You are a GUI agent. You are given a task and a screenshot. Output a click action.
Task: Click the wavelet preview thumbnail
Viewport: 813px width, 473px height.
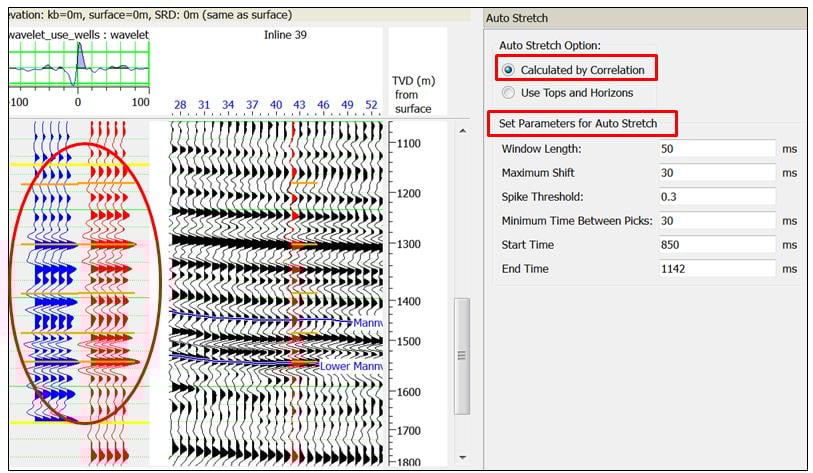(x=79, y=65)
